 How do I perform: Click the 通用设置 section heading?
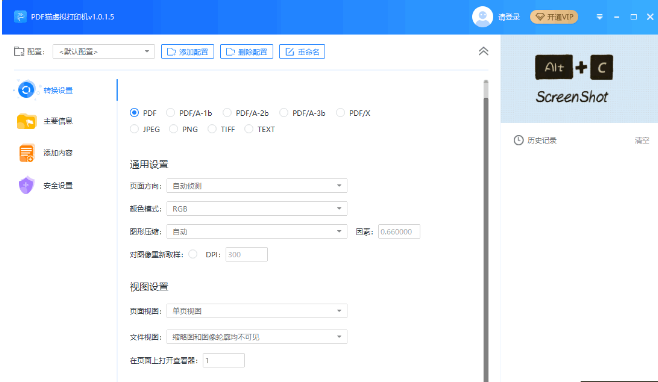[x=149, y=164]
